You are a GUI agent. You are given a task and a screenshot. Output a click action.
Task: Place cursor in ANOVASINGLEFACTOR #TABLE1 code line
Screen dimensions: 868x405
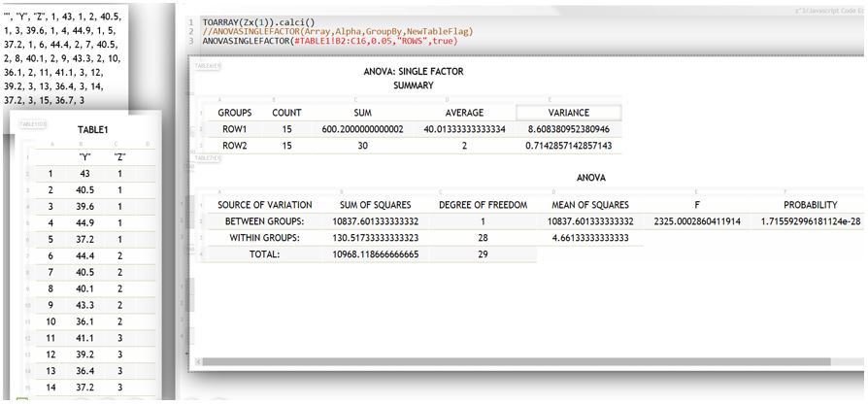click(328, 41)
